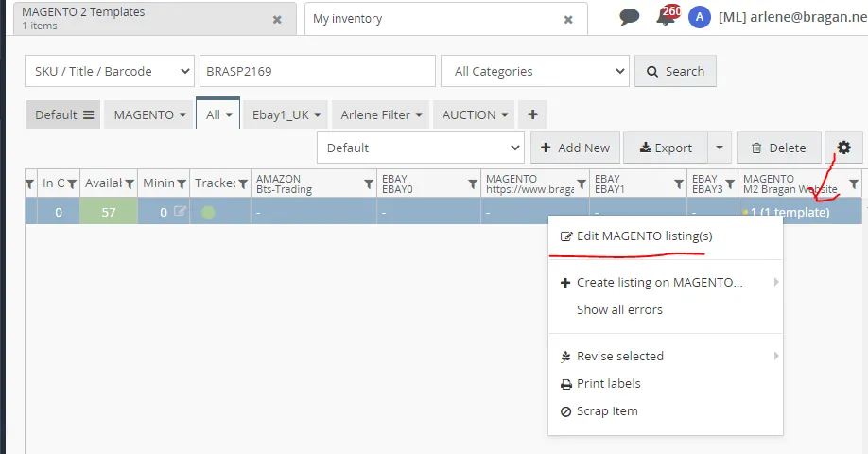Click the In C cell value 0
This screenshot has height=454, width=868.
click(x=59, y=212)
